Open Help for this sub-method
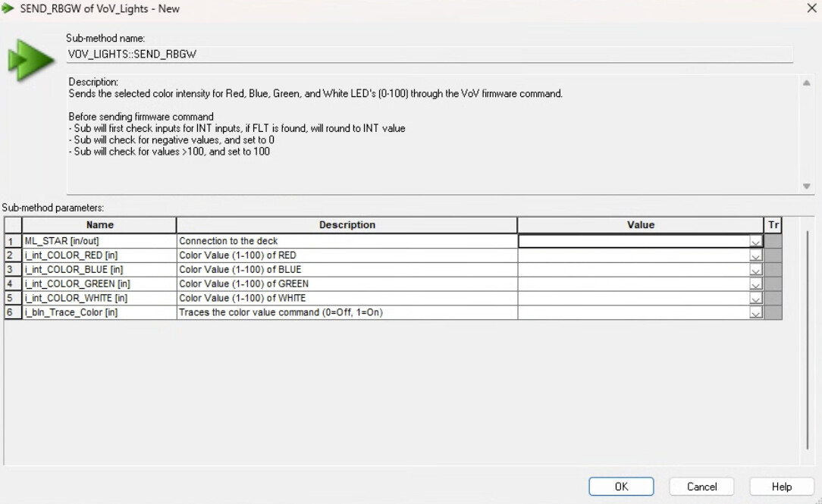The height and width of the screenshot is (504, 822). [782, 486]
